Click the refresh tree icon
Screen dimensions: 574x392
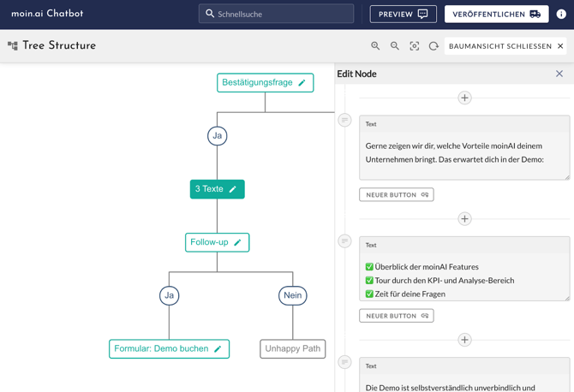(433, 46)
